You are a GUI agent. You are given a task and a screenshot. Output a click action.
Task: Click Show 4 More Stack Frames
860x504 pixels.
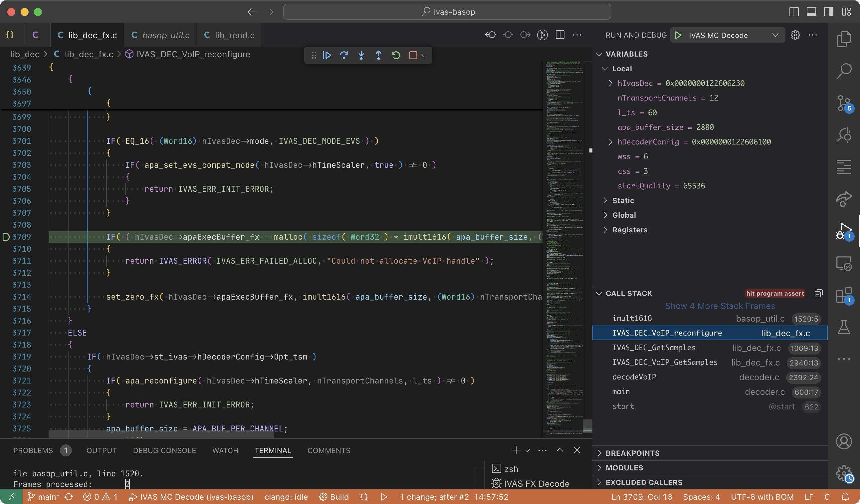720,306
